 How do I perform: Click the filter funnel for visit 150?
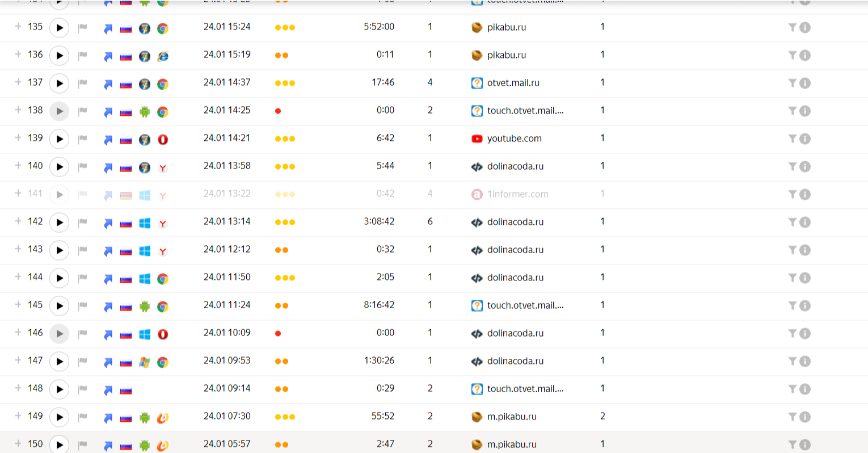click(x=793, y=444)
